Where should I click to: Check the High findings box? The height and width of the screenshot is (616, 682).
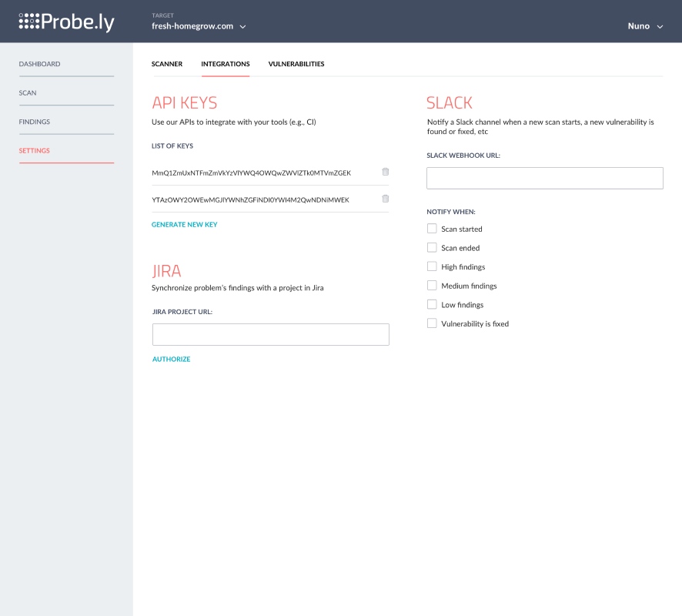point(432,266)
